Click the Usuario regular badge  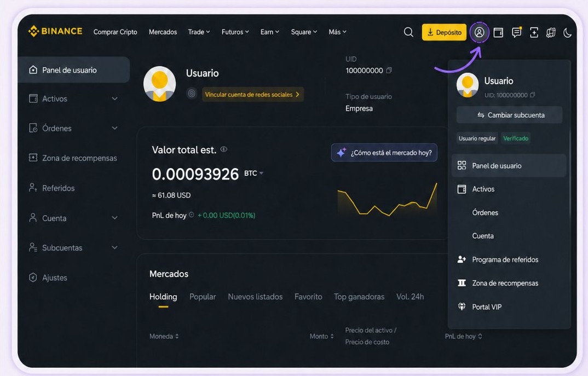[477, 138]
